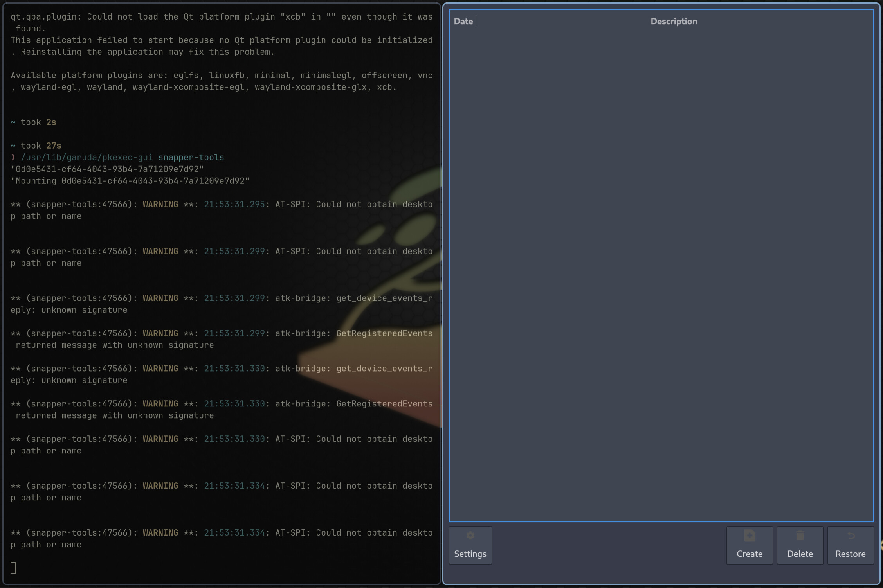Click inside the empty snapshot list area
This screenshot has width=883, height=588.
tap(661, 274)
